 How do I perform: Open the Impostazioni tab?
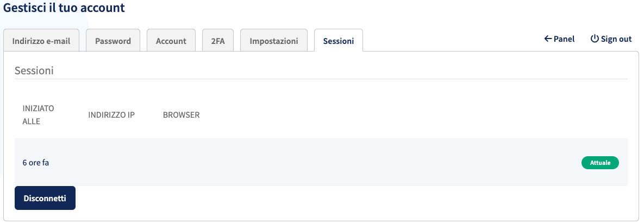[x=274, y=41]
